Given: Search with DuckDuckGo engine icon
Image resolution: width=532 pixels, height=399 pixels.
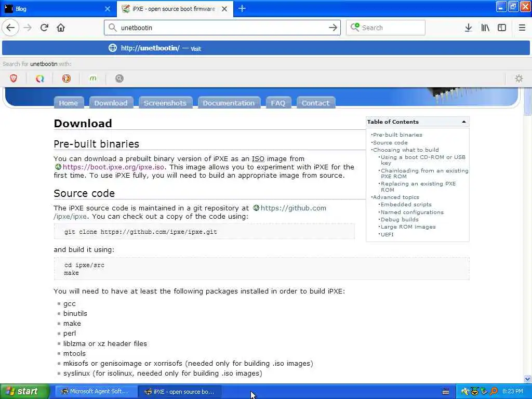Looking at the screenshot, I should tap(66, 78).
